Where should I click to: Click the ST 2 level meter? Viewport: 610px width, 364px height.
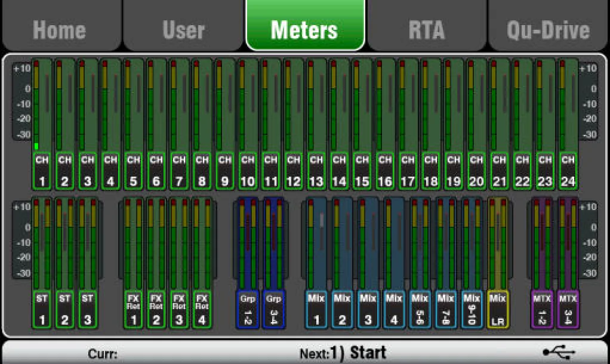64,244
